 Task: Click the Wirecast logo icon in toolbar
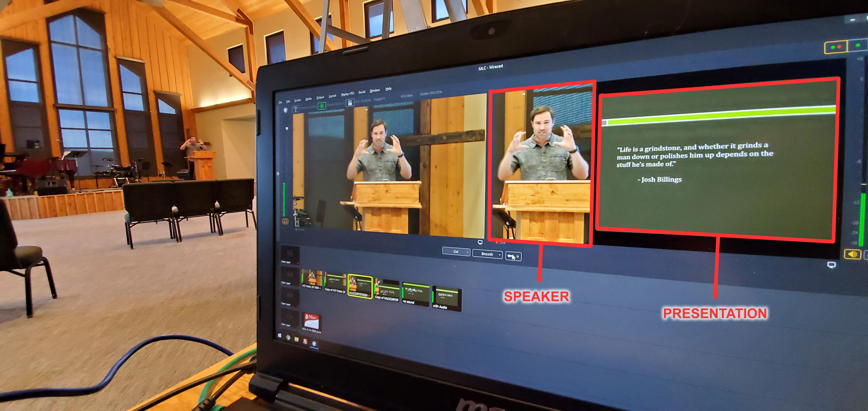(286, 110)
